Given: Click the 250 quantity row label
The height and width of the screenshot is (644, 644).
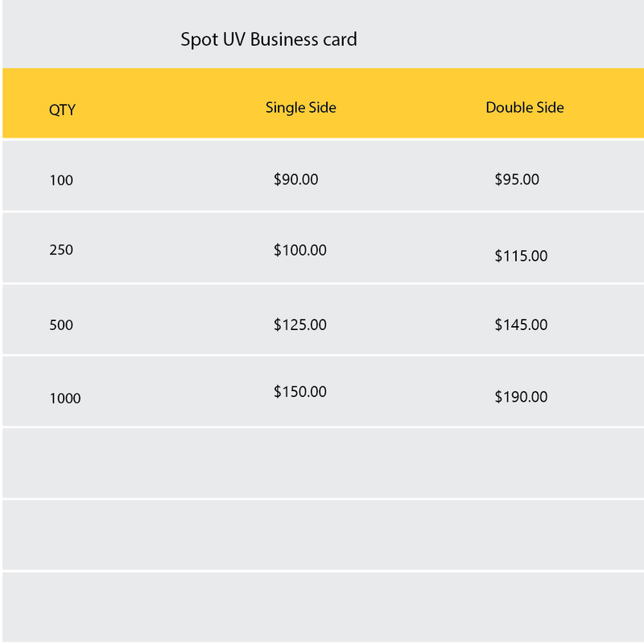Looking at the screenshot, I should click(x=61, y=250).
